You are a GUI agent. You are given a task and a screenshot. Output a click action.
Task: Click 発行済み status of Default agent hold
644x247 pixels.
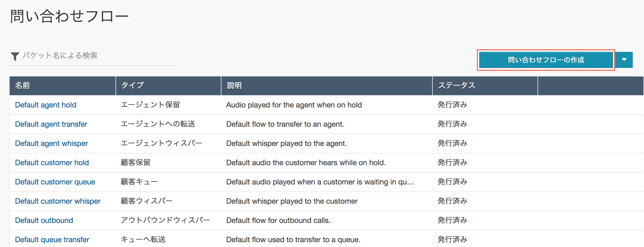pos(452,105)
